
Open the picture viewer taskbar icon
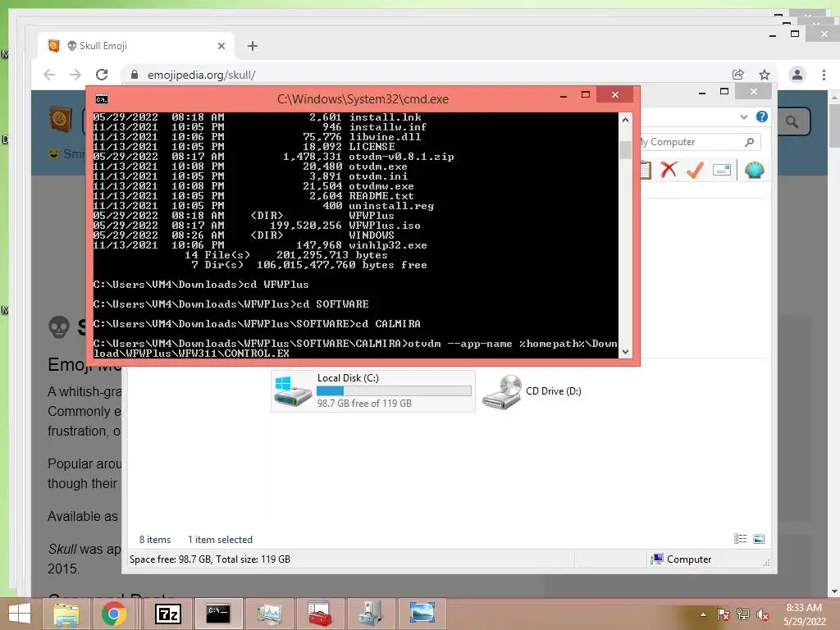pyautogui.click(x=422, y=614)
